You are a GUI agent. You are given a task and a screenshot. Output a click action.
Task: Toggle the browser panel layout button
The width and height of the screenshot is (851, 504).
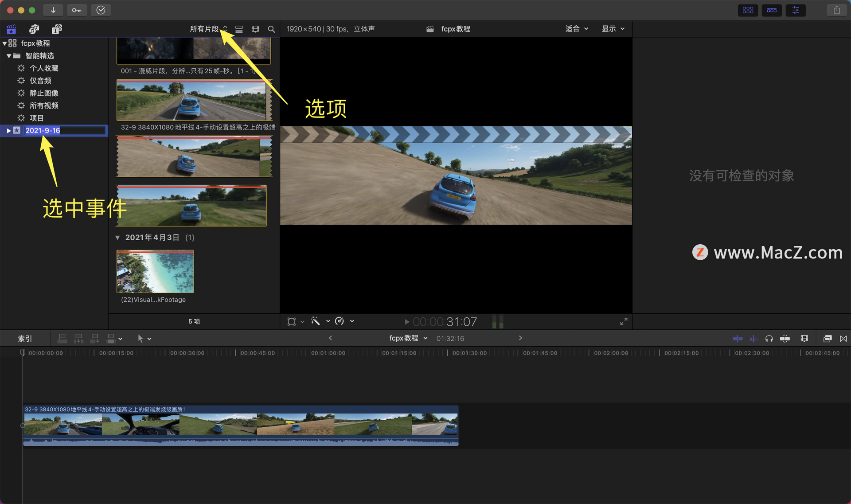(x=748, y=10)
